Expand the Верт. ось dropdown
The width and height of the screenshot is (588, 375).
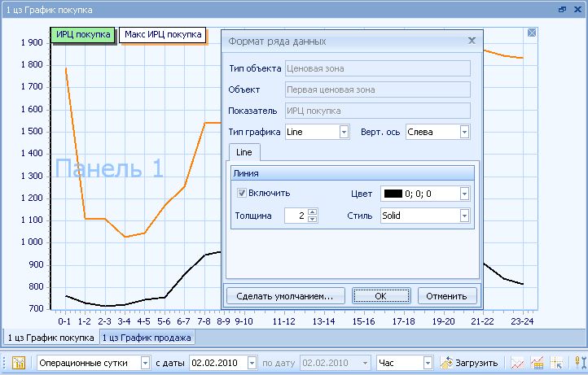point(464,132)
